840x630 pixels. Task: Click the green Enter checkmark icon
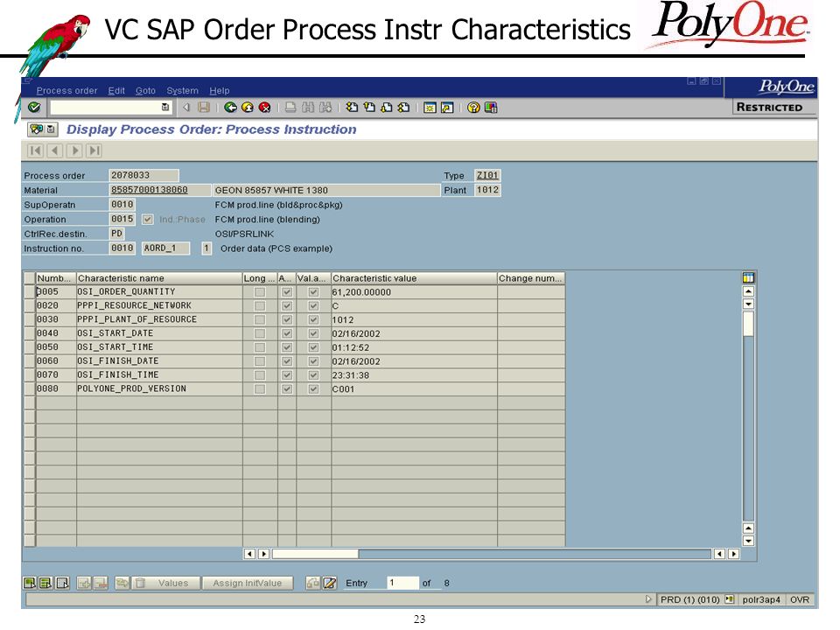34,108
